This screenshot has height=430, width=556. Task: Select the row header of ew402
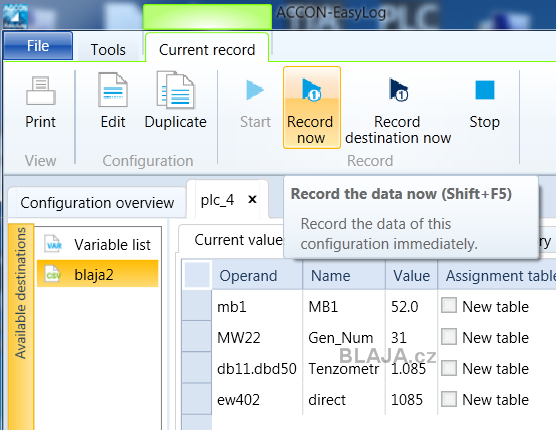click(x=197, y=399)
